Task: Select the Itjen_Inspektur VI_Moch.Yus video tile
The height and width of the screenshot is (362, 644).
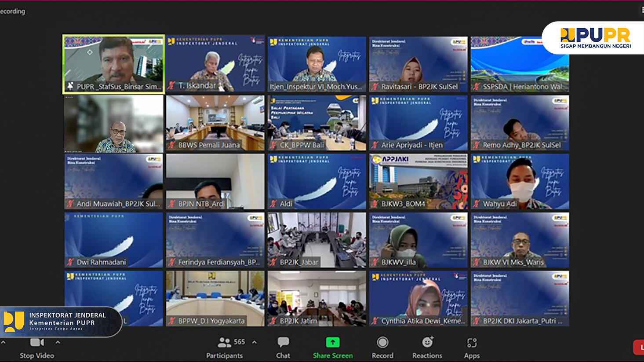Action: click(x=317, y=64)
